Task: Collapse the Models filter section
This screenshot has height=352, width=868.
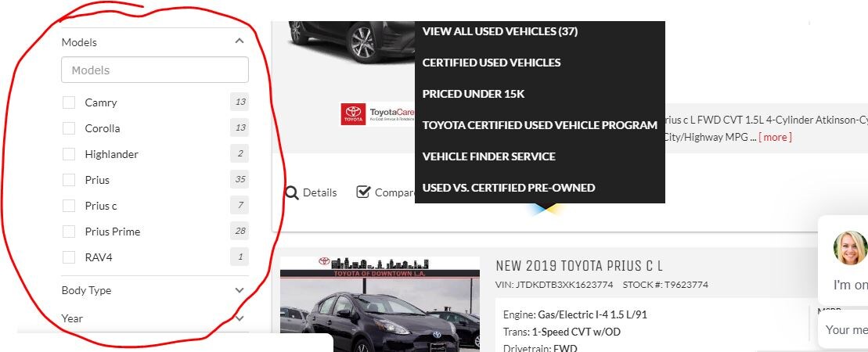Action: click(240, 41)
